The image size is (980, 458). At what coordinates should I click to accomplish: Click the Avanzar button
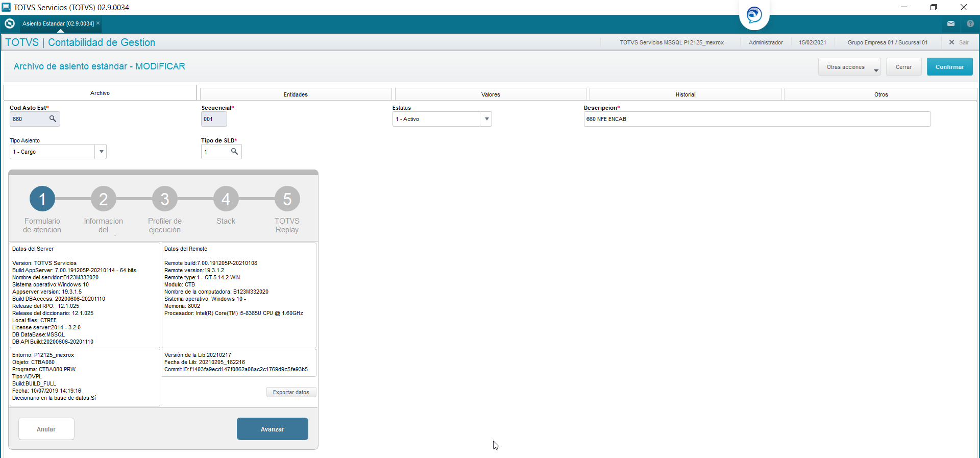click(273, 429)
